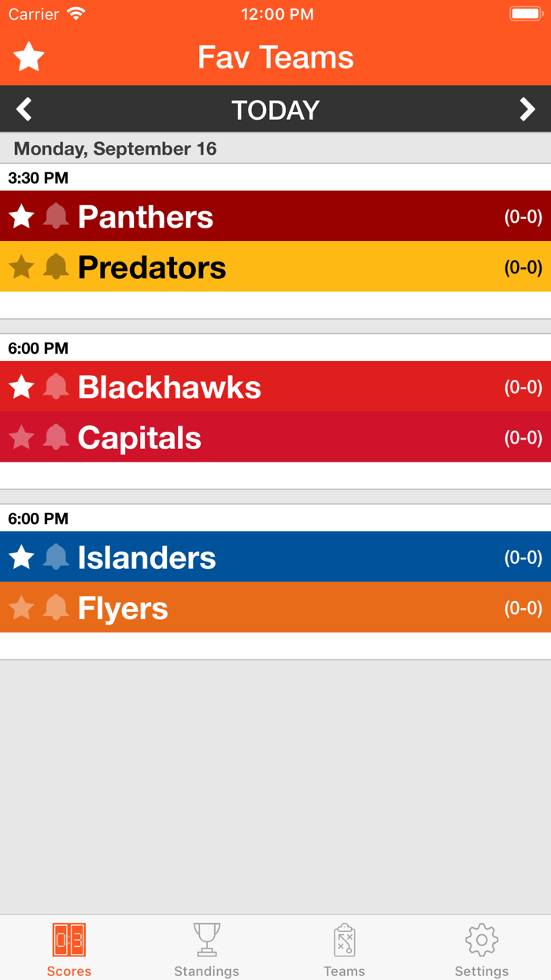Switch to the Teams tab

click(x=344, y=949)
